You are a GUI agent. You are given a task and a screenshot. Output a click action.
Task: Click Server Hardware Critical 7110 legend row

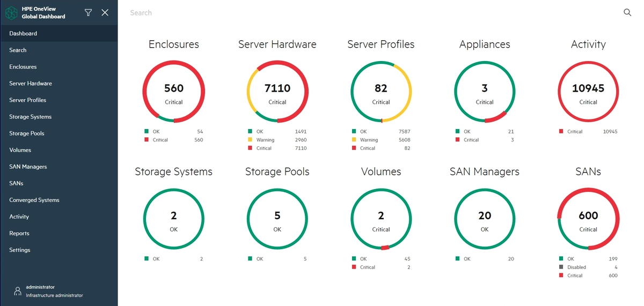tap(277, 148)
